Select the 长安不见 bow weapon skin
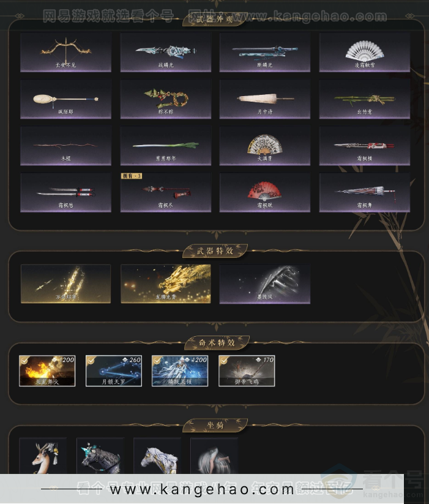 tap(66, 52)
